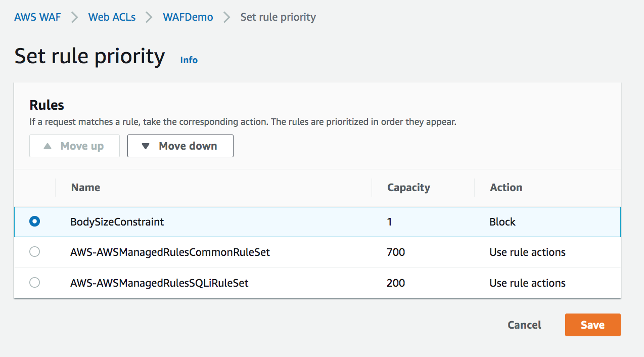Select the BodySizeConstraint radio button

click(x=34, y=221)
